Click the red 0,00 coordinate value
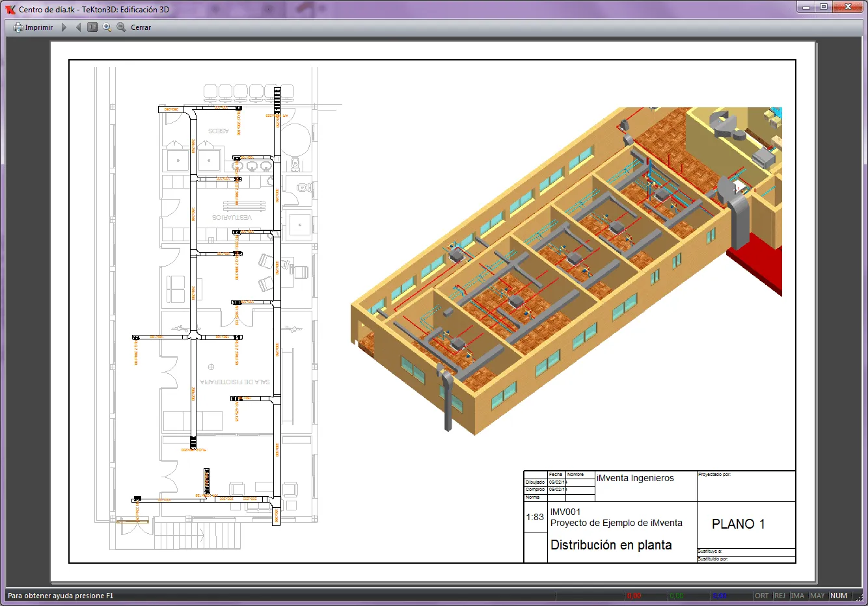 tap(634, 596)
